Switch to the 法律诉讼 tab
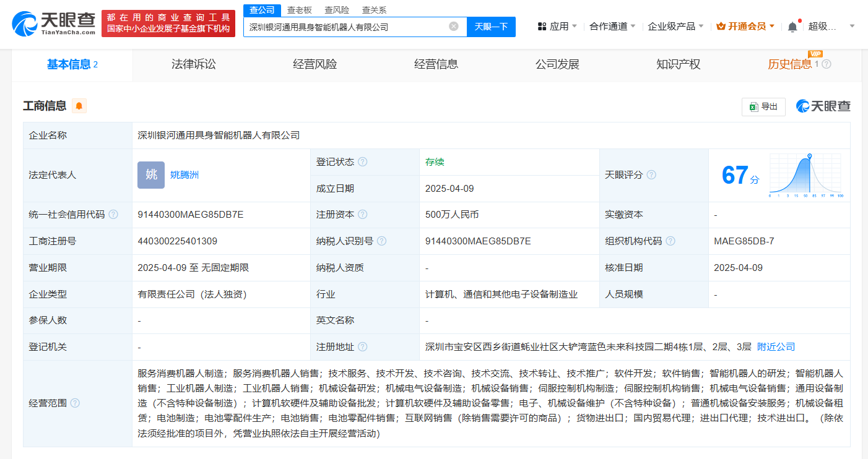868x459 pixels. (193, 64)
